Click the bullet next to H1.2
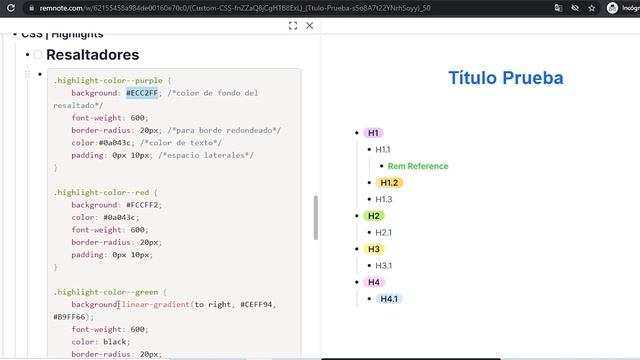640x360 pixels. 369,182
